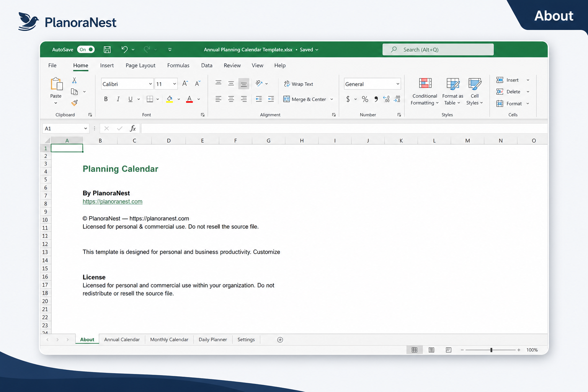588x392 pixels.
Task: Open the Customize Quick Access Toolbar arrow
Action: tap(170, 49)
